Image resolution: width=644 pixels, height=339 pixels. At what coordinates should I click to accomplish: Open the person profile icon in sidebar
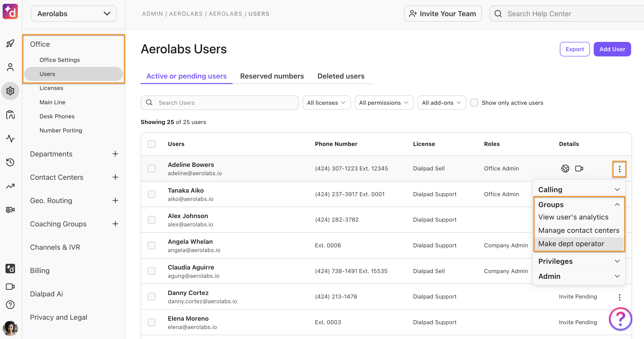(x=10, y=67)
